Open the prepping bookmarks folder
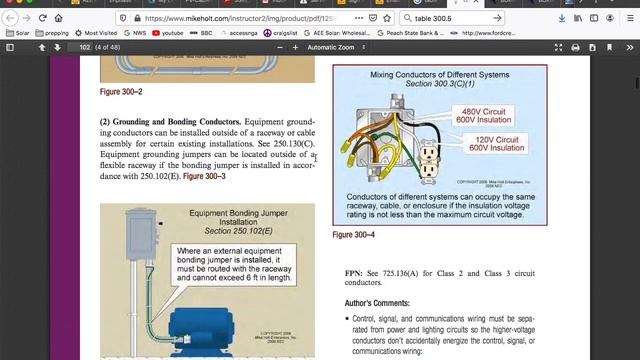This screenshot has width=640, height=360. pyautogui.click(x=52, y=33)
